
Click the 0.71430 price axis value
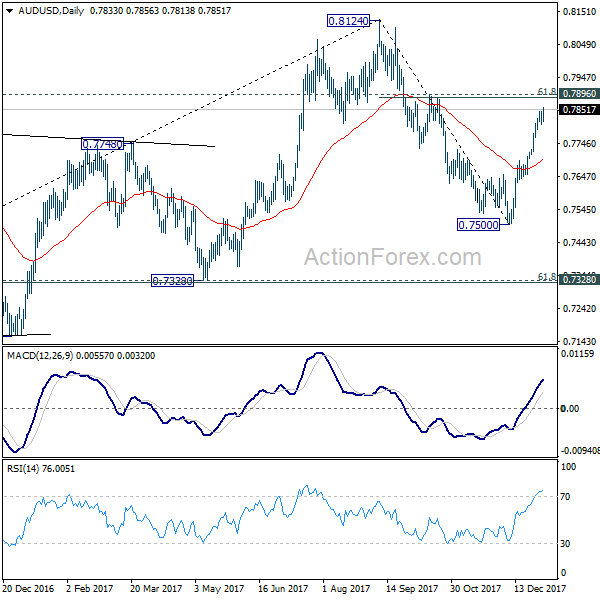tap(579, 341)
